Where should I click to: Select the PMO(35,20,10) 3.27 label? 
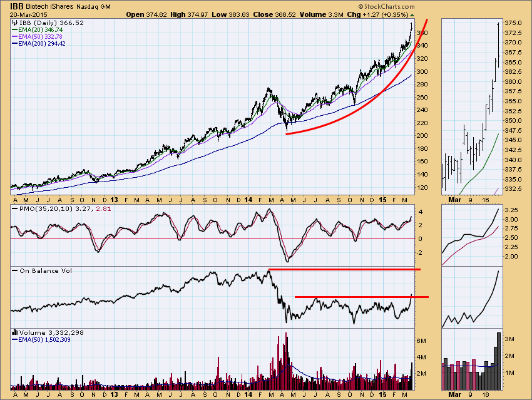[56, 208]
